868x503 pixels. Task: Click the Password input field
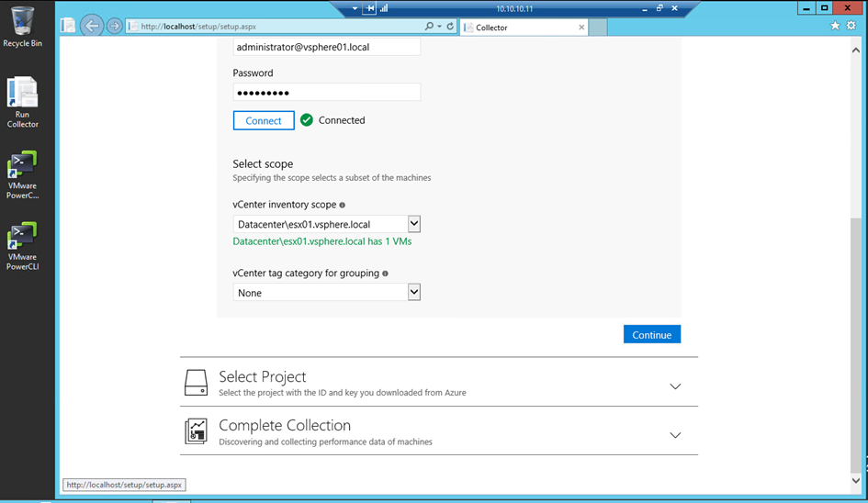pyautogui.click(x=327, y=93)
